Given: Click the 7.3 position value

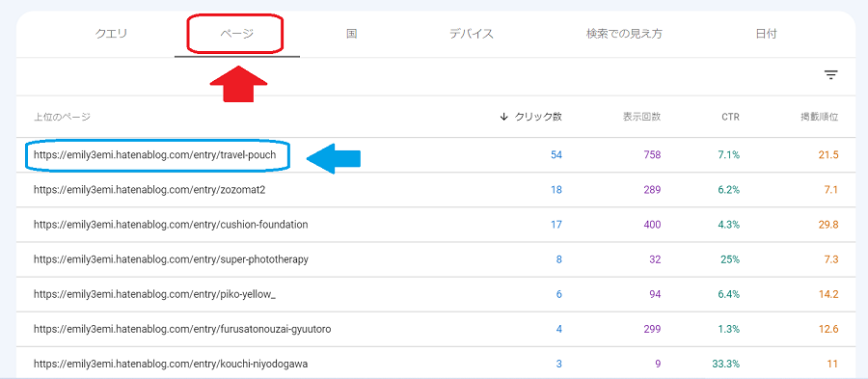Looking at the screenshot, I should [x=831, y=259].
